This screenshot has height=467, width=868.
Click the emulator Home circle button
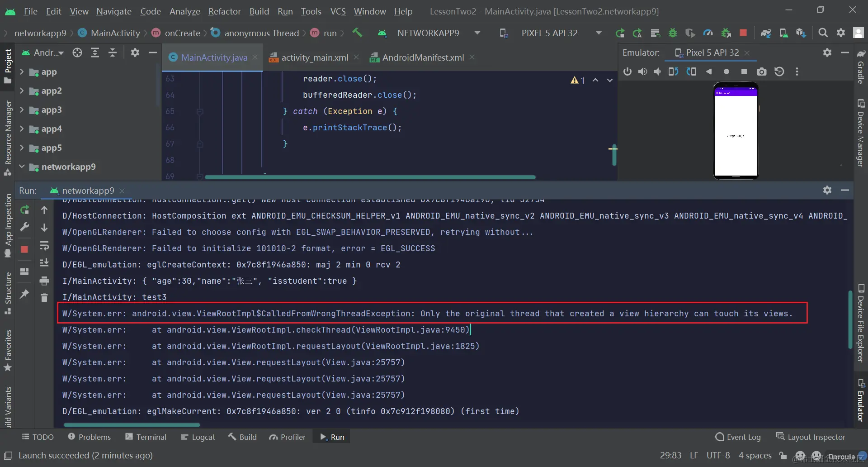(x=726, y=71)
